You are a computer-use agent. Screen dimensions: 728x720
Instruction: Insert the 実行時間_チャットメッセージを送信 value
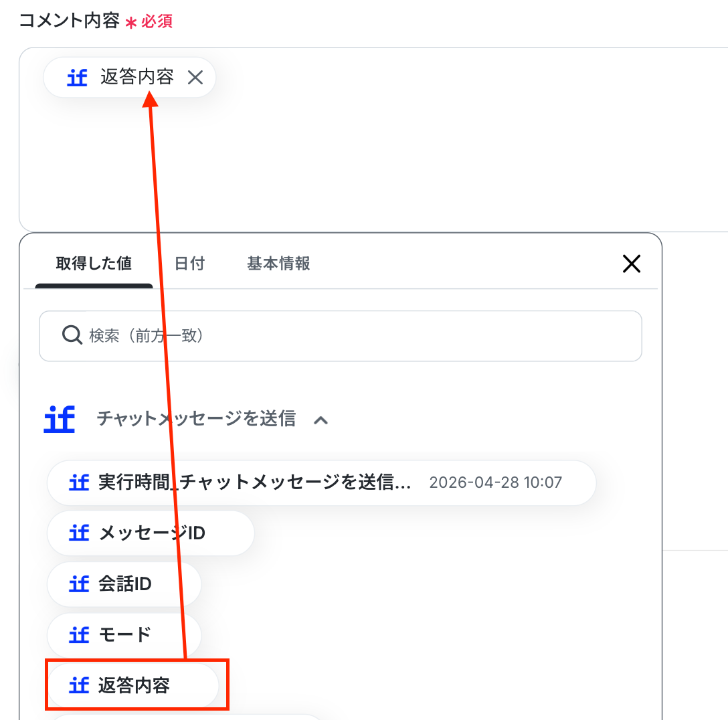coord(254,482)
